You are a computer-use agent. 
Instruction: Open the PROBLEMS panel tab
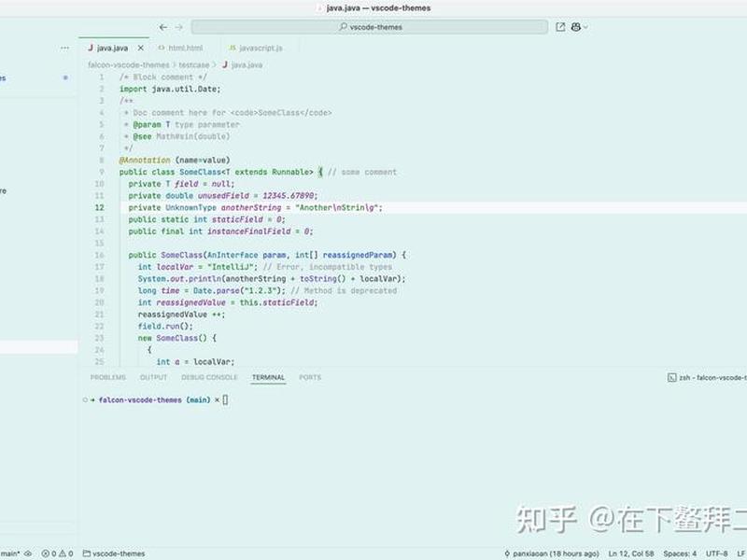pos(108,377)
